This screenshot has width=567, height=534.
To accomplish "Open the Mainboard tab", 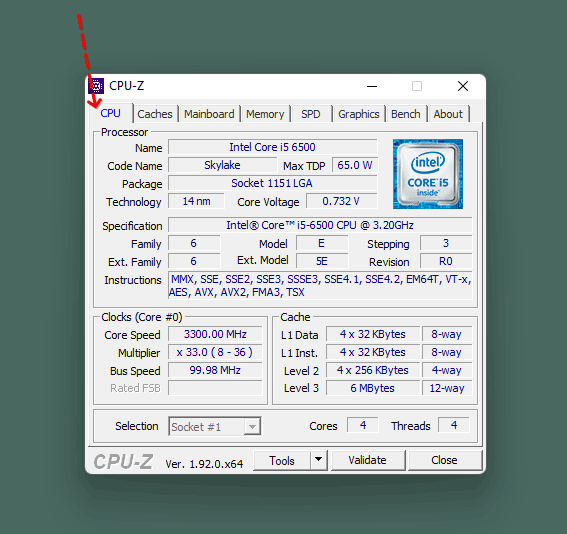I will 209,114.
